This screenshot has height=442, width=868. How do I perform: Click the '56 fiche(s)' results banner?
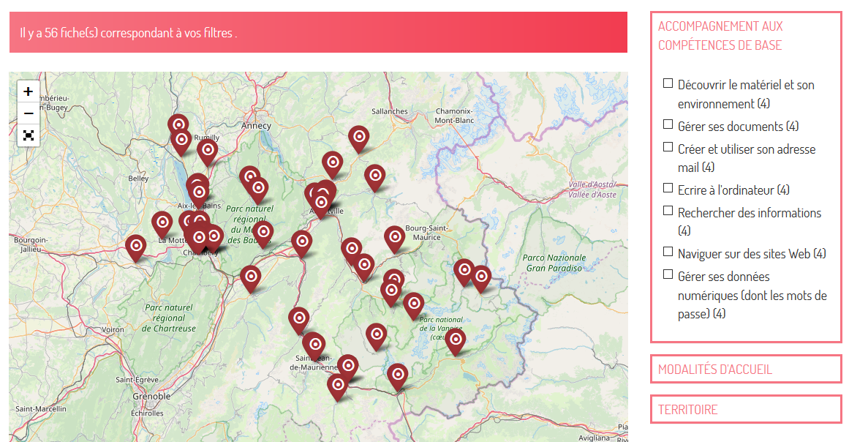pyautogui.click(x=318, y=33)
